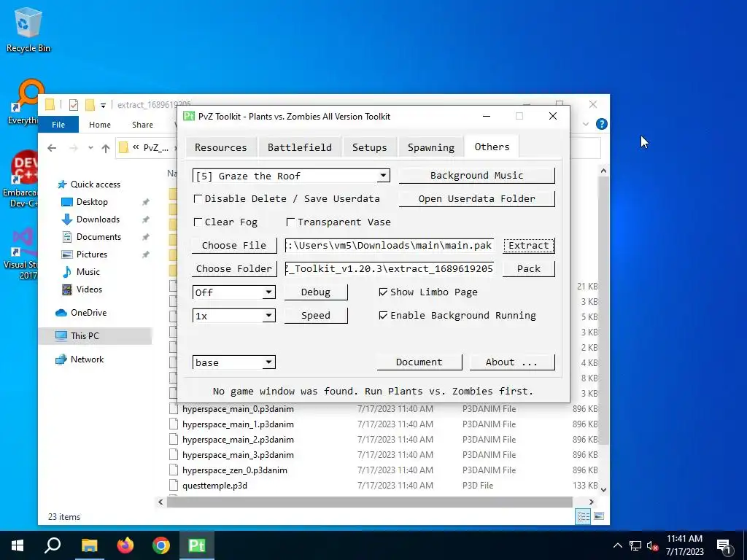The height and width of the screenshot is (560, 747).
Task: Click the questtemple.p3d file icon
Action: [x=174, y=486]
